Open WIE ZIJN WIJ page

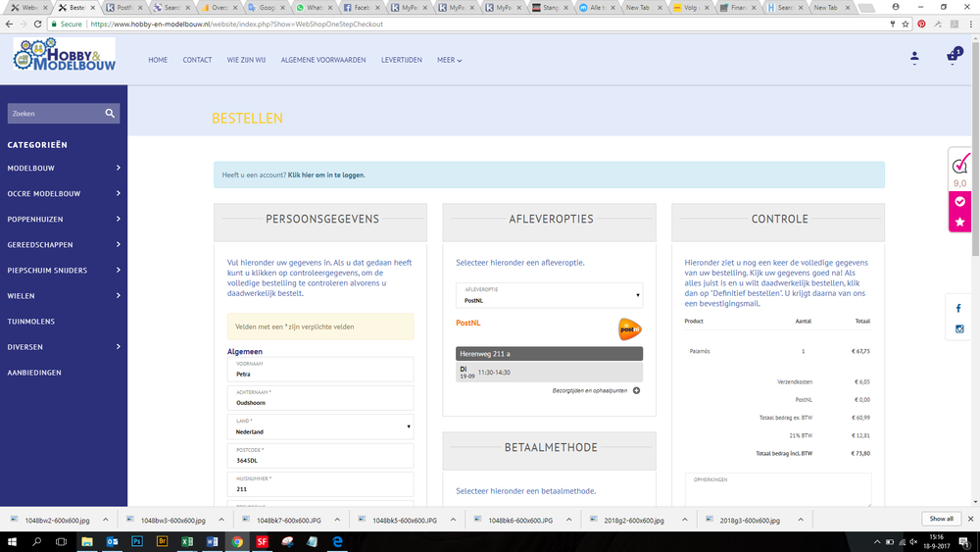(246, 60)
